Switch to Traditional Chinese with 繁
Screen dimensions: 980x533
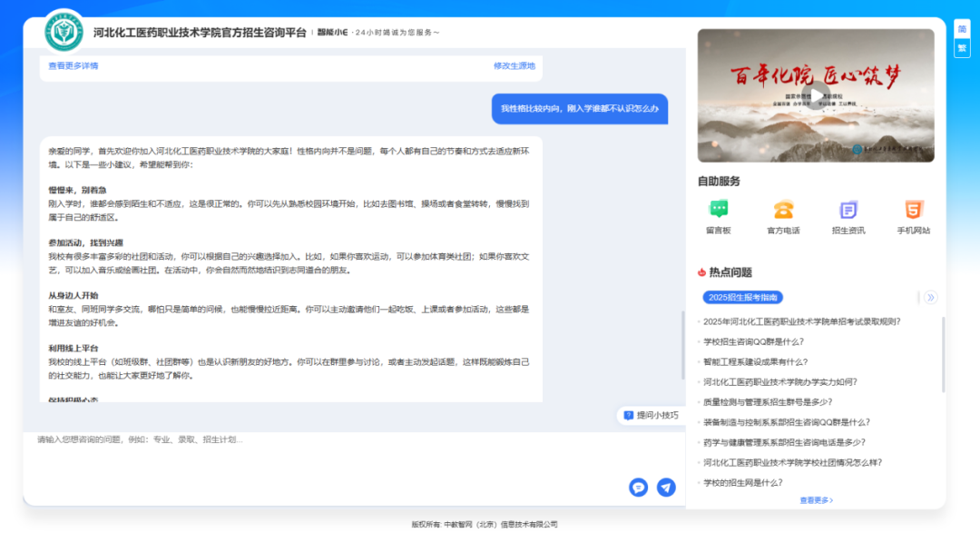(962, 48)
